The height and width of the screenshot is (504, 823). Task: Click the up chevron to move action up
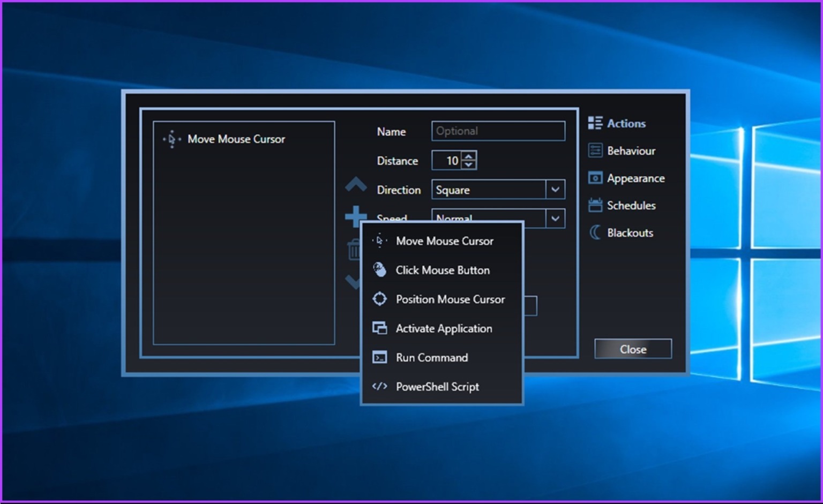[x=356, y=185]
